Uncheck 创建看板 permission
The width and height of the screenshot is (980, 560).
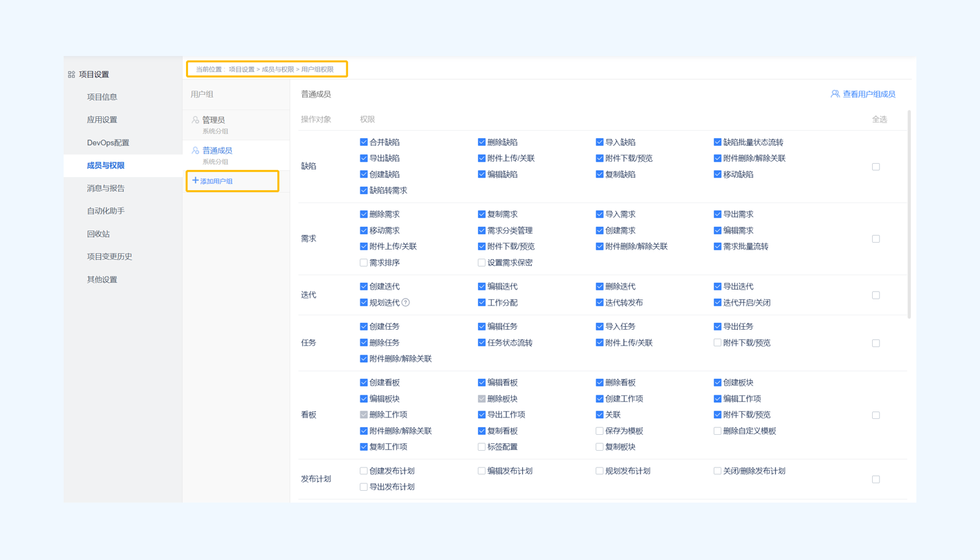click(364, 382)
